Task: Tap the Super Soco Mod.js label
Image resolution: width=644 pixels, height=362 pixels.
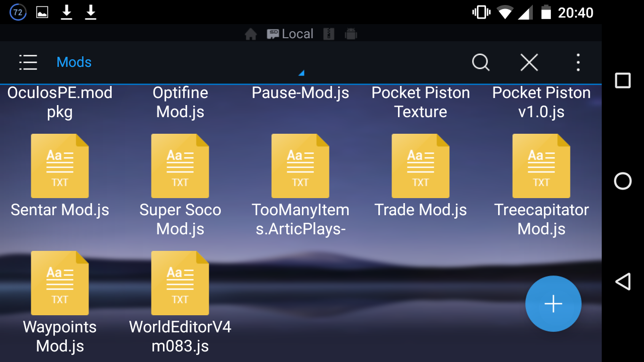Action: (180, 219)
